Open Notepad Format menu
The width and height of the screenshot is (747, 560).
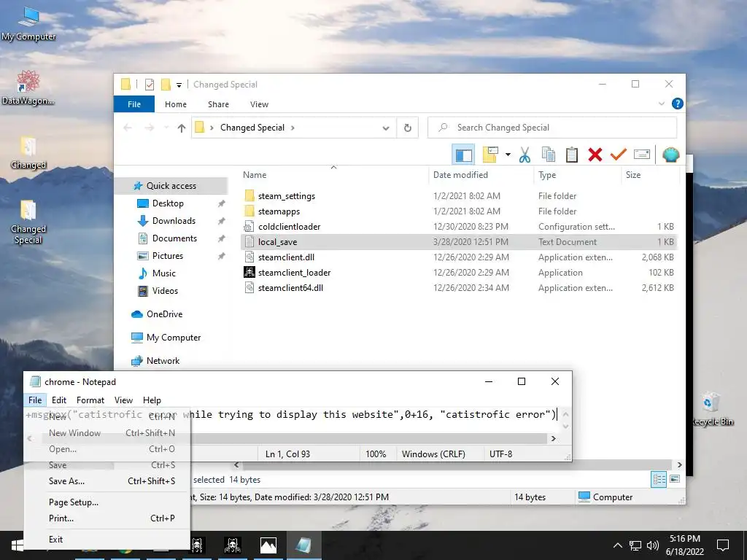pyautogui.click(x=90, y=400)
